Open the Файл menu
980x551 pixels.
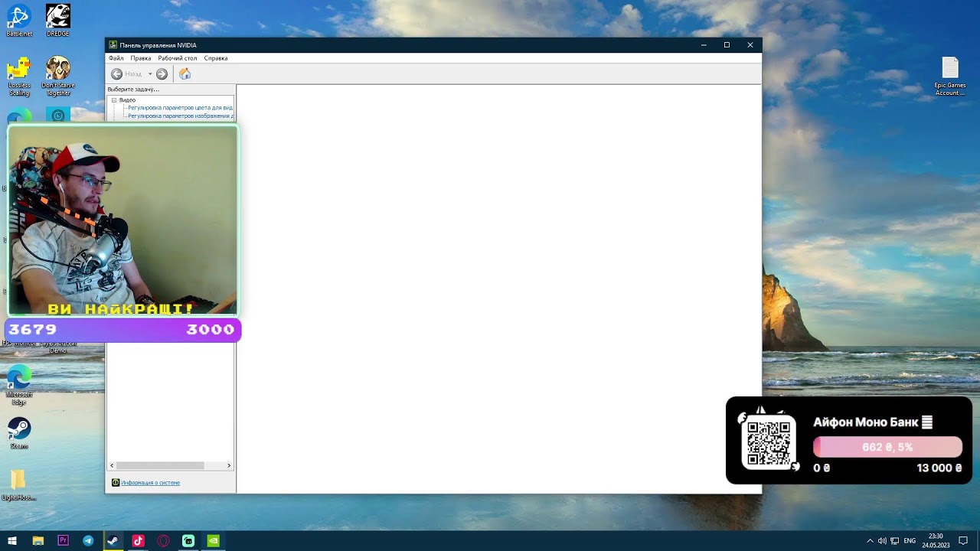pos(116,58)
